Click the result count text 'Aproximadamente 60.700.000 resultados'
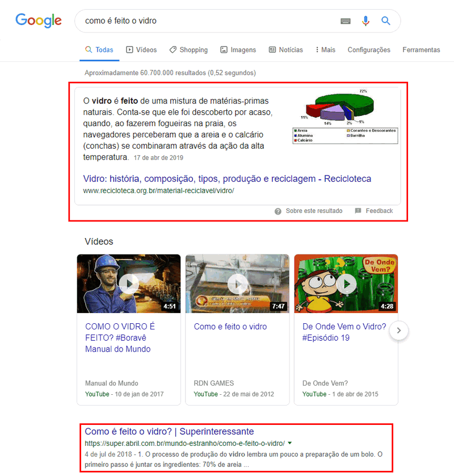Screen dimensions: 454x476 [x=170, y=73]
